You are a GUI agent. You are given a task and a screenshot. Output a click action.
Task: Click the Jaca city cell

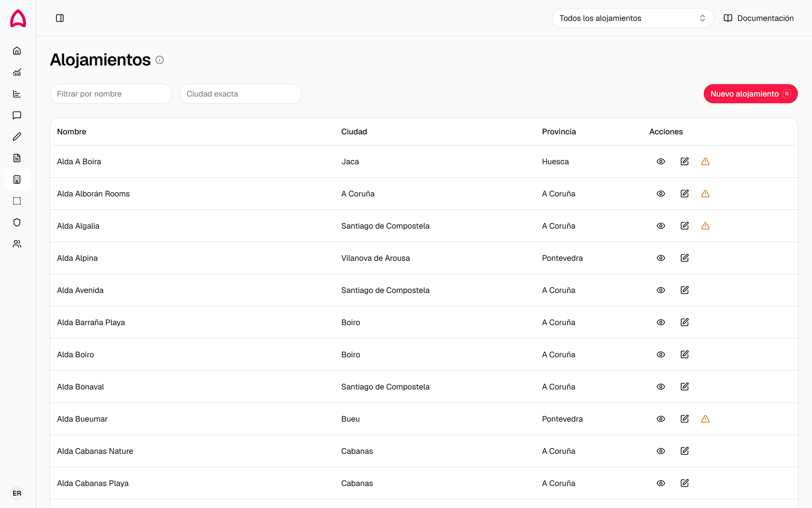[x=350, y=162]
